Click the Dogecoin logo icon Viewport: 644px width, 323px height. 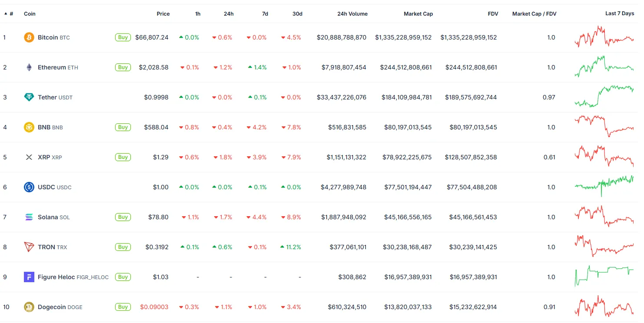pyautogui.click(x=29, y=307)
